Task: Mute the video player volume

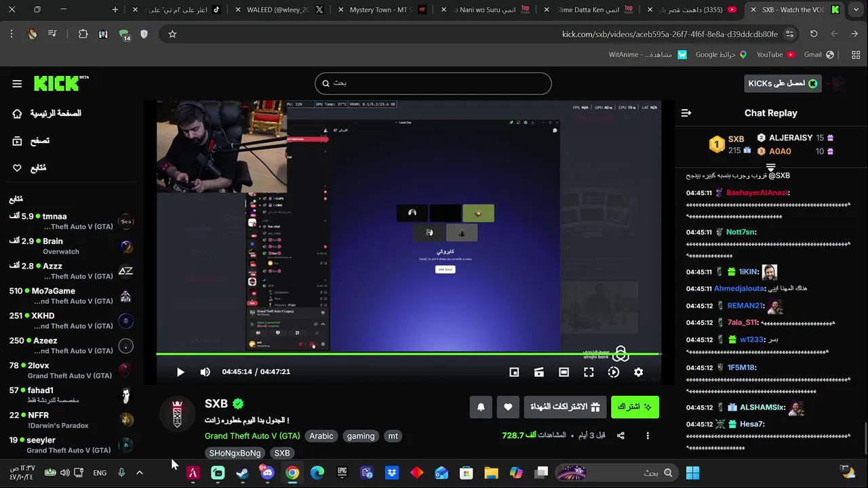Action: click(x=205, y=372)
